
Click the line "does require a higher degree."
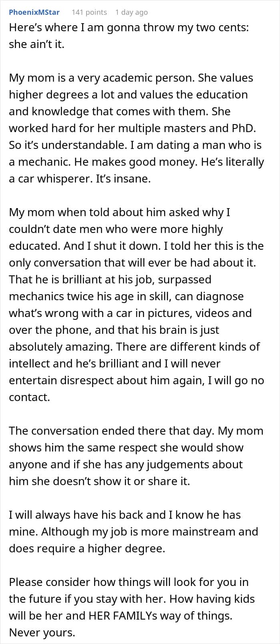[87, 548]
